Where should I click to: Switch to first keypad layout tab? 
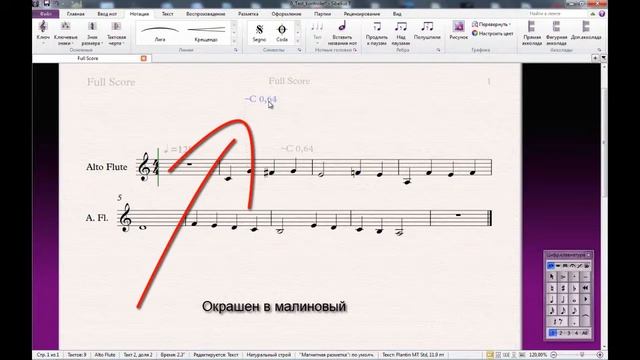[550, 266]
